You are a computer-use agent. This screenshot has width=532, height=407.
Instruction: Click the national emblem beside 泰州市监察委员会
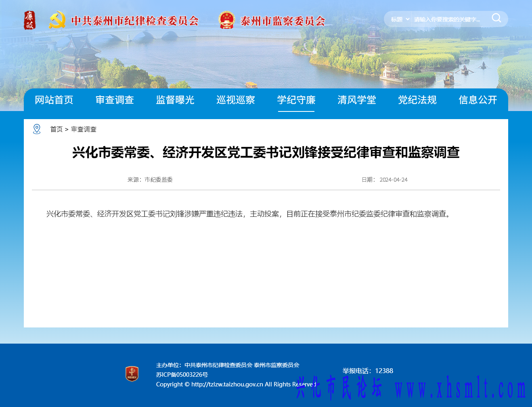tap(226, 20)
